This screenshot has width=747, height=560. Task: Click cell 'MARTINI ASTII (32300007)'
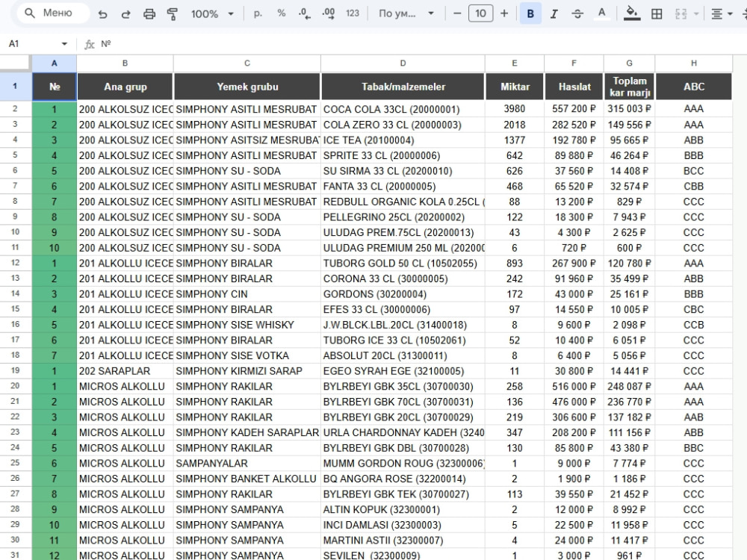pos(403,540)
